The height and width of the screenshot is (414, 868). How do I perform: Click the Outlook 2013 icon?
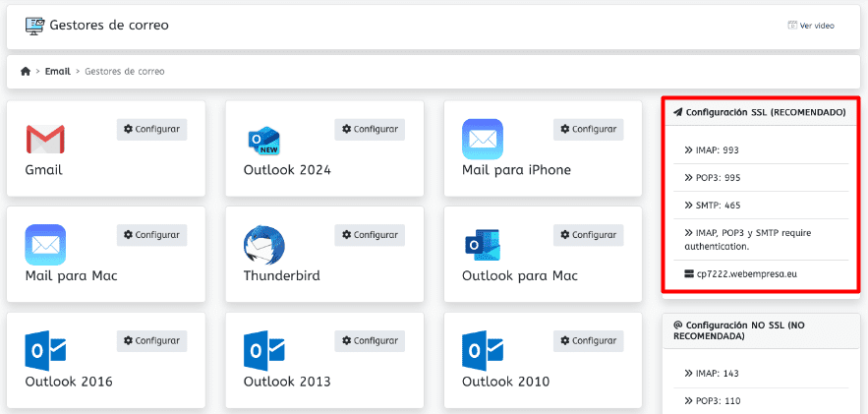264,350
